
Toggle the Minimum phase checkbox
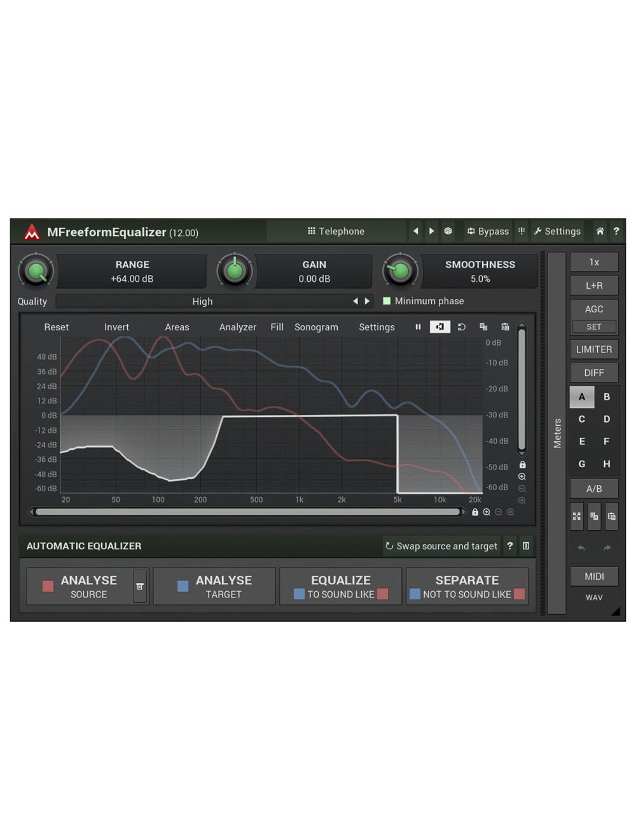click(387, 301)
